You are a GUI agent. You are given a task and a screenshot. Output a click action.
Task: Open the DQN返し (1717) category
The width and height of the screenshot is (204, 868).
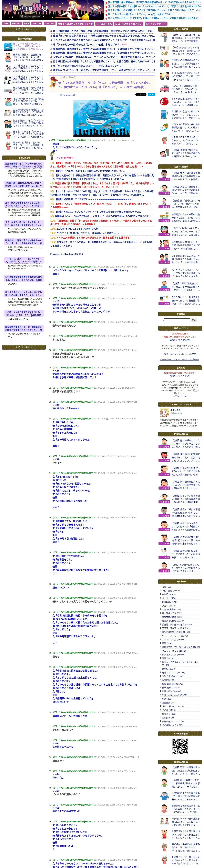click(x=170, y=602)
